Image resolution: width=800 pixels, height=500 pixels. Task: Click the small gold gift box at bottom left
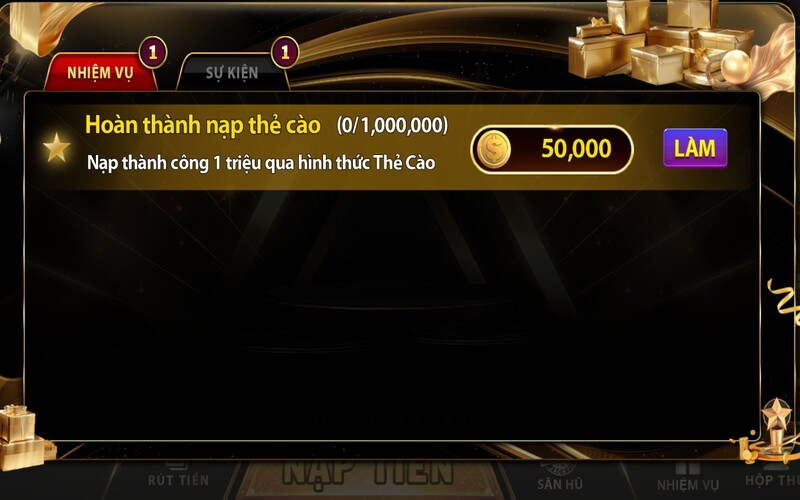[20, 437]
